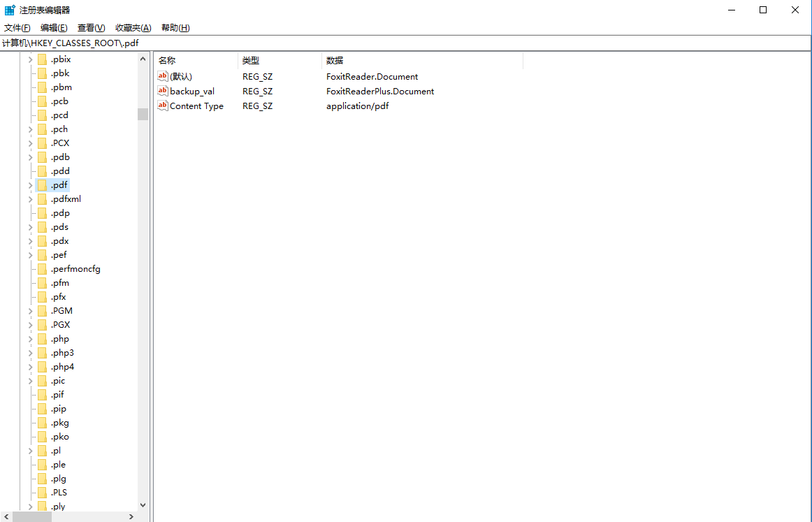
Task: Expand the .pl registry key
Action: tap(30, 450)
